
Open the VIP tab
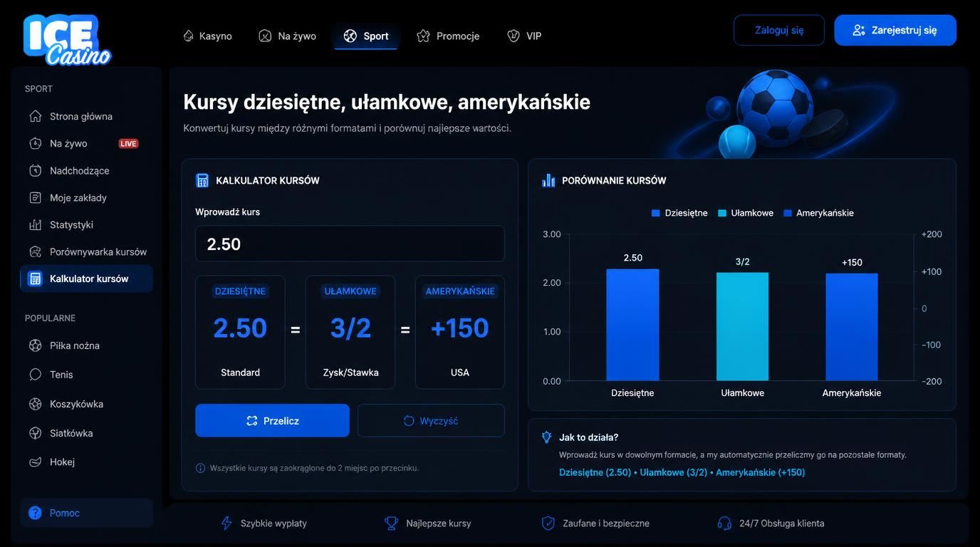click(x=524, y=36)
